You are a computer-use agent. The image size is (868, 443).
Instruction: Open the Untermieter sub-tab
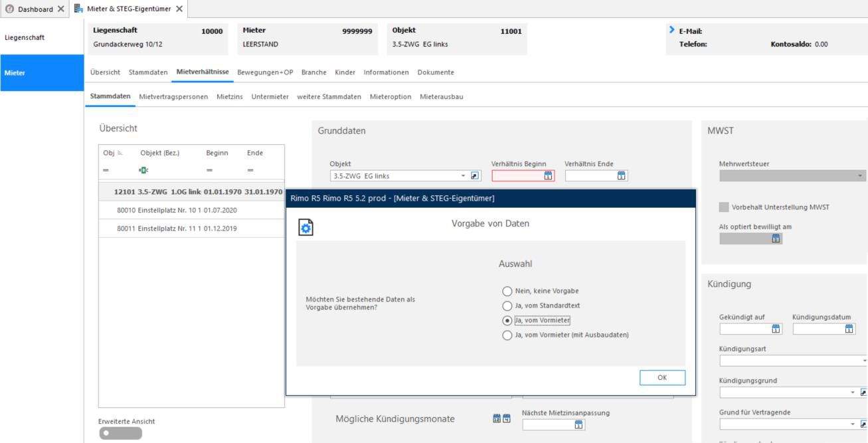[x=270, y=96]
